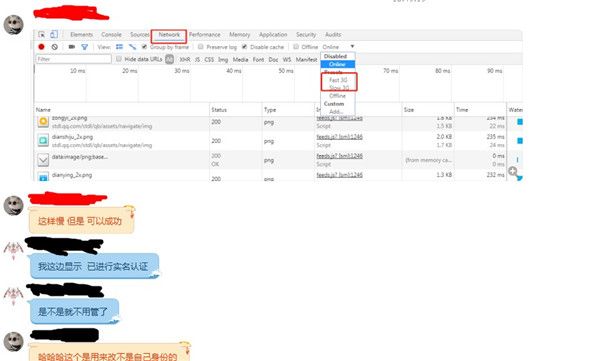The width and height of the screenshot is (600, 361).
Task: Select the large request rows view icon
Action: pyautogui.click(x=119, y=47)
